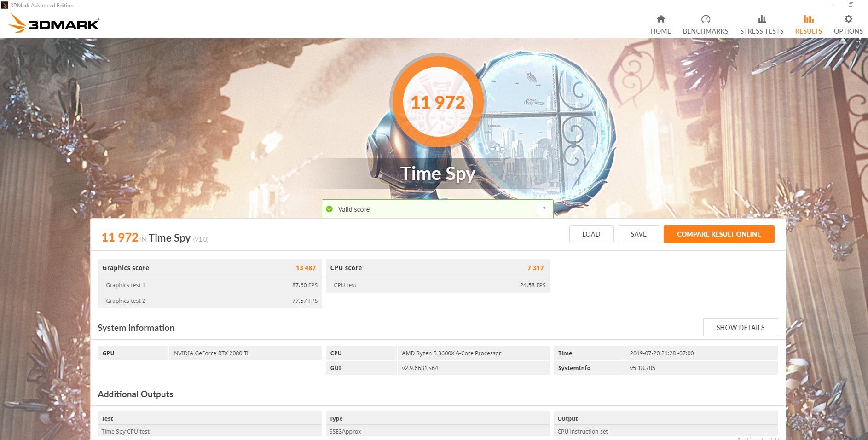868x440 pixels.
Task: Click the System information heading
Action: coord(136,328)
